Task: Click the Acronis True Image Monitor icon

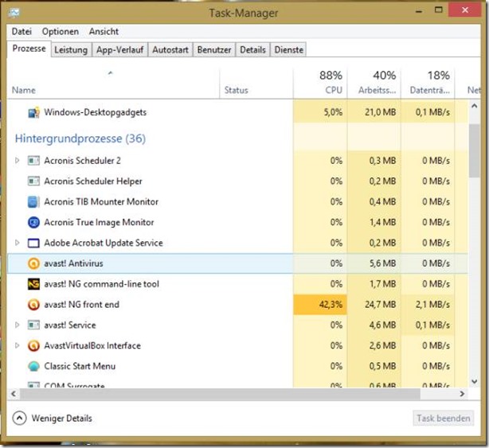Action: coord(33,223)
